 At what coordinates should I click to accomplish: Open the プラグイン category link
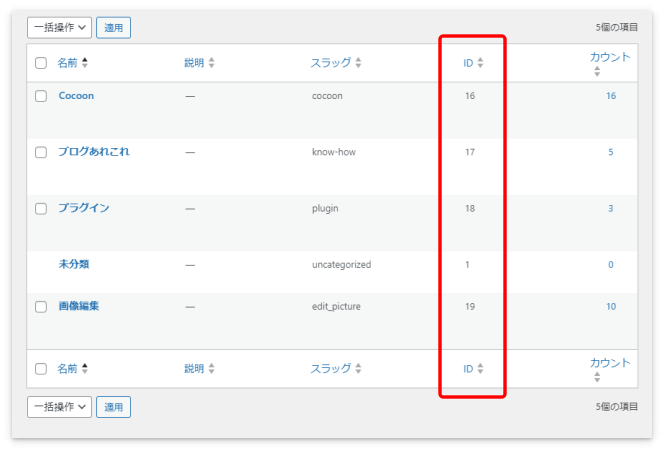(84, 208)
